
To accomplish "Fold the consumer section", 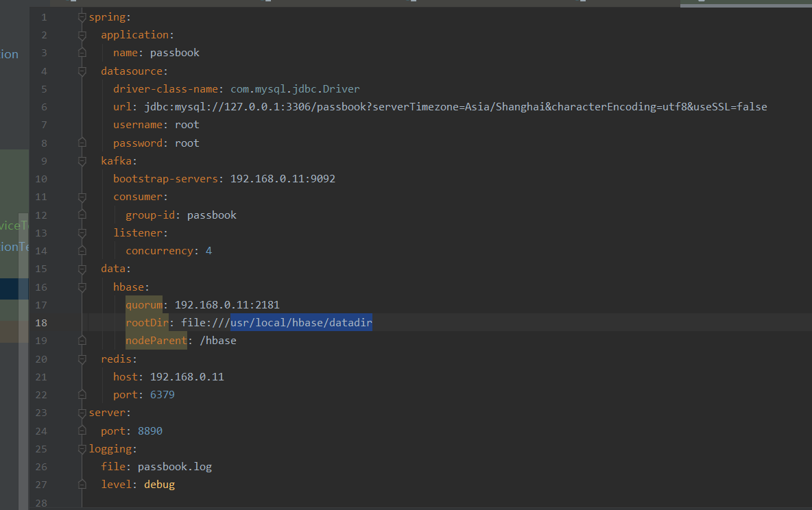I will tap(82, 197).
